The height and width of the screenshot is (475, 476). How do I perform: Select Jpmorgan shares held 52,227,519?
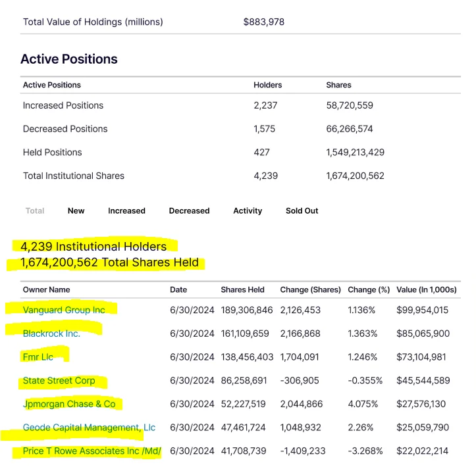(243, 404)
